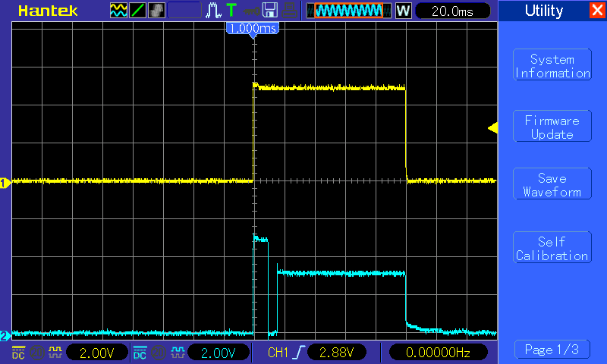The image size is (607, 364).
Task: Click the CH2 bandwidth limit 20 icon
Action: pos(159,353)
